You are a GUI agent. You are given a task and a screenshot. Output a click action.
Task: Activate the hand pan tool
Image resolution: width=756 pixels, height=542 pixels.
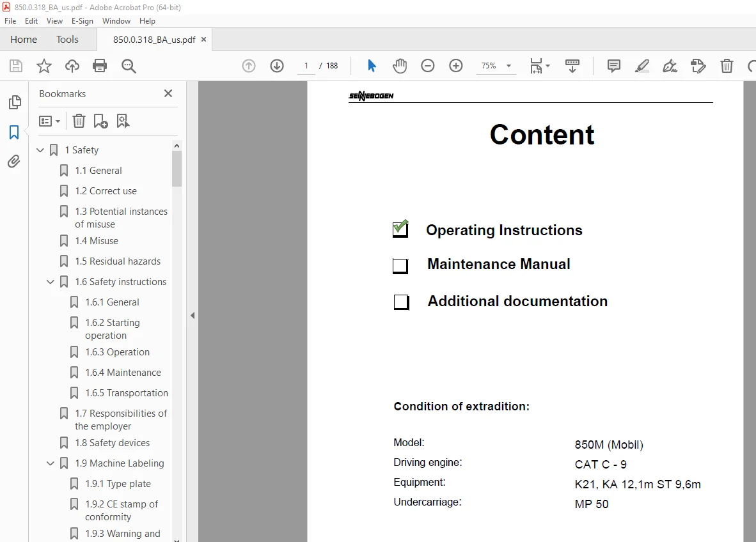pyautogui.click(x=400, y=66)
